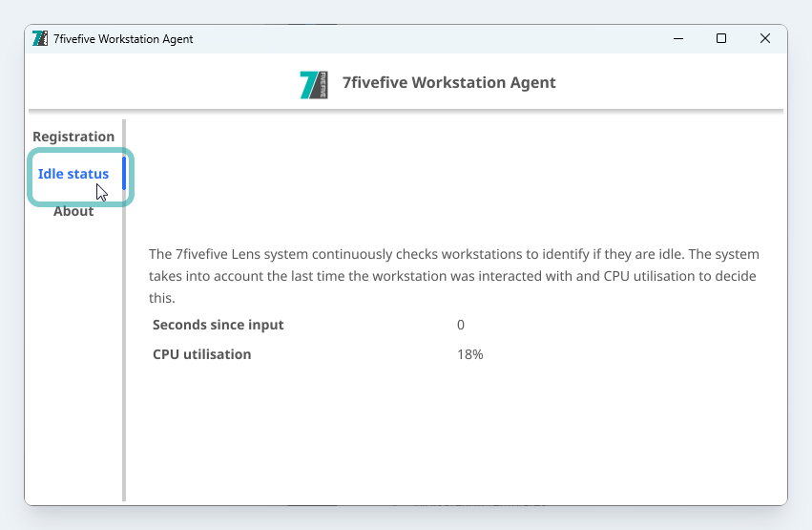Minimize the Workstation Agent window
Image resolution: width=812 pixels, height=530 pixels.
677,38
